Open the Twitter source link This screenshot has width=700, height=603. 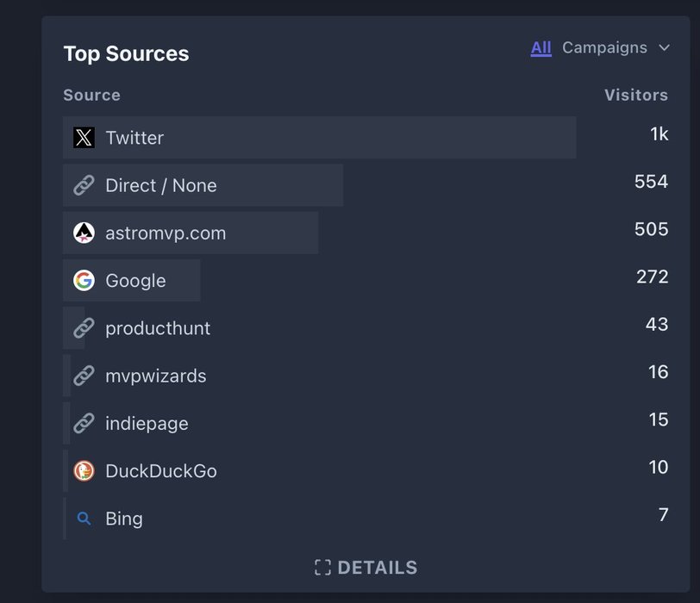(134, 138)
